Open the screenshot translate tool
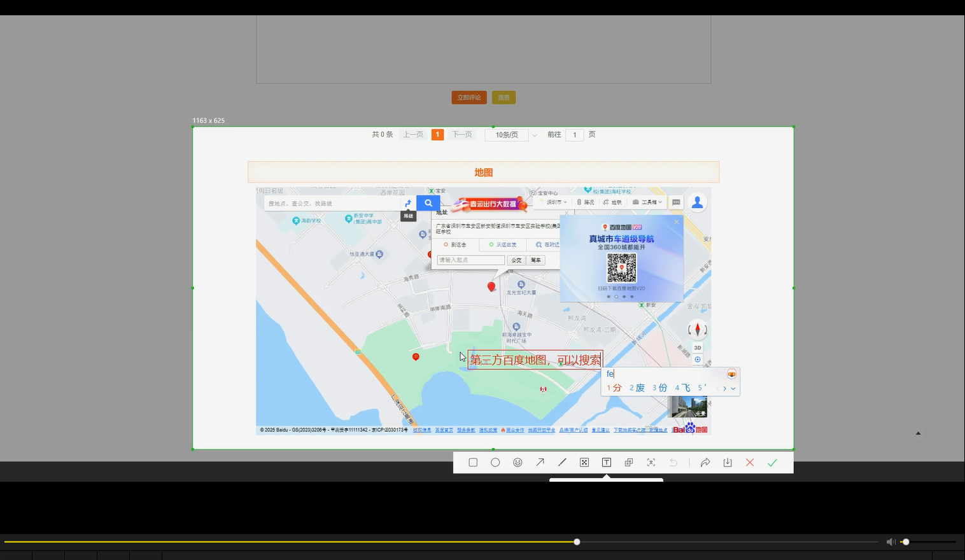The image size is (965, 560). [x=629, y=463]
